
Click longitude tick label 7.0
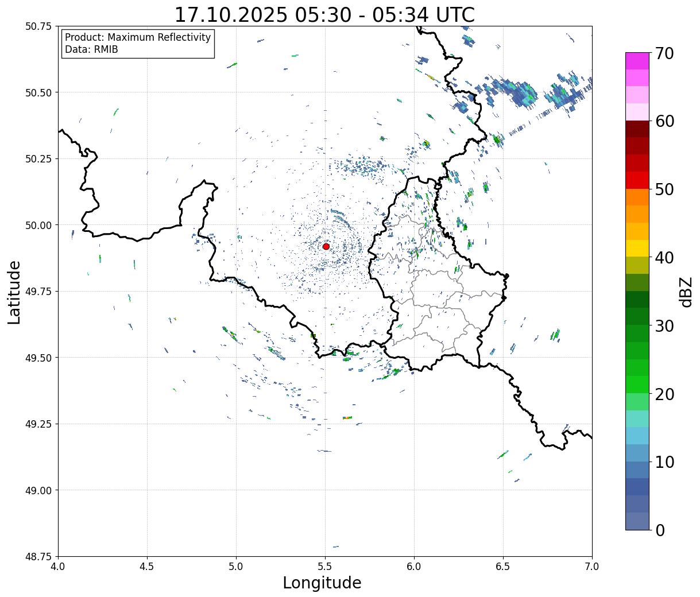tap(592, 567)
